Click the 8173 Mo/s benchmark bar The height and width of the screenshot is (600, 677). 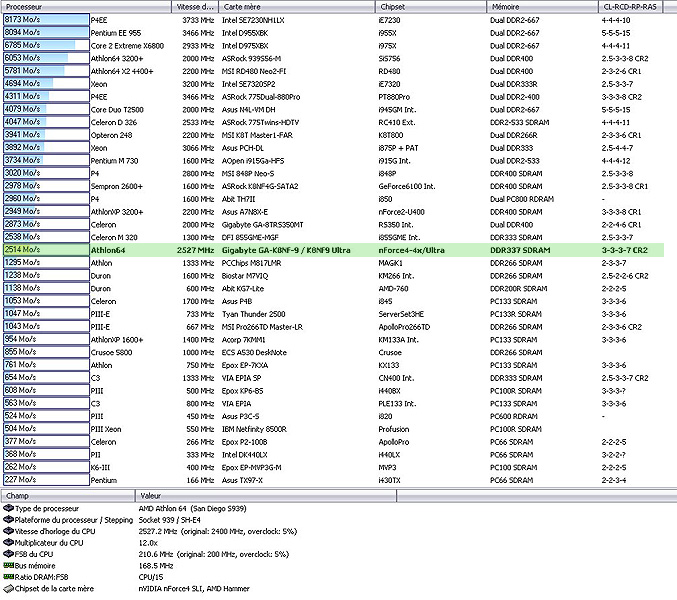click(x=45, y=19)
